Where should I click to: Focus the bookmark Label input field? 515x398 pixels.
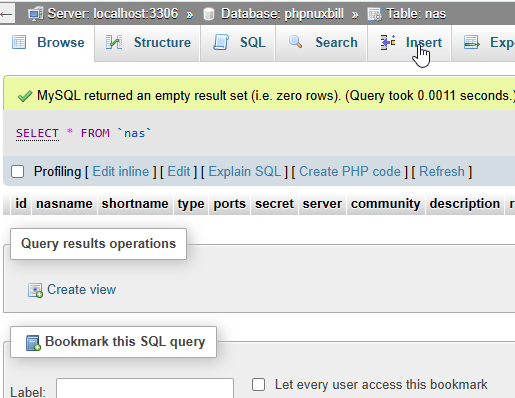[x=145, y=389]
